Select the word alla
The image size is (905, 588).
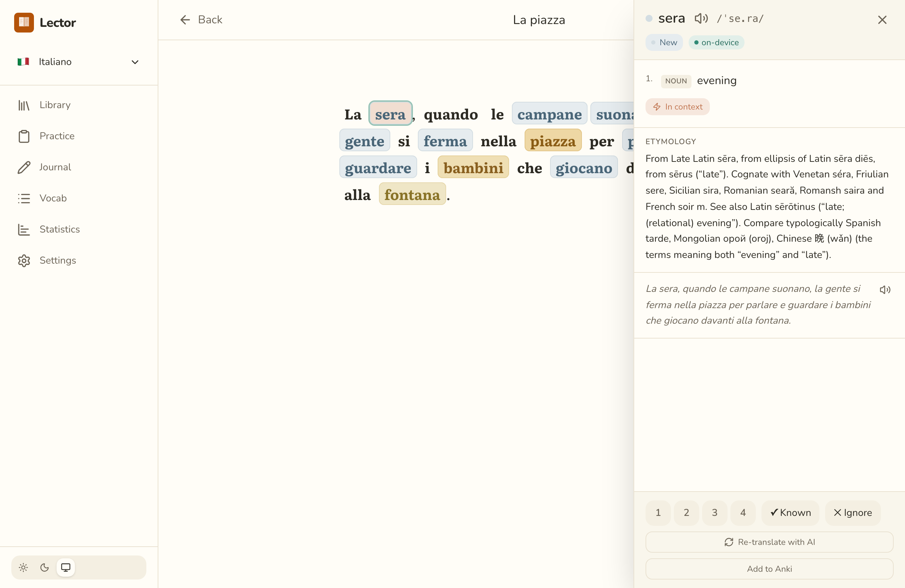(x=357, y=195)
